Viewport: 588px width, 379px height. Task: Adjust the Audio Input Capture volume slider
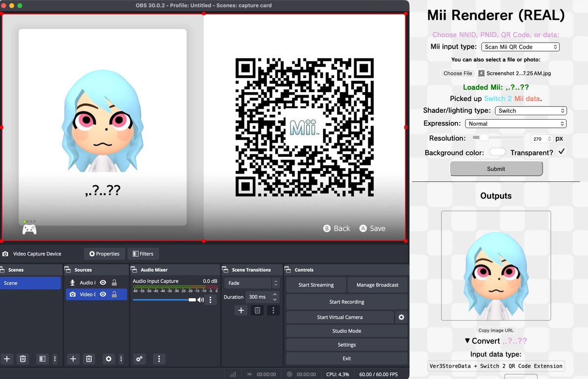click(164, 300)
